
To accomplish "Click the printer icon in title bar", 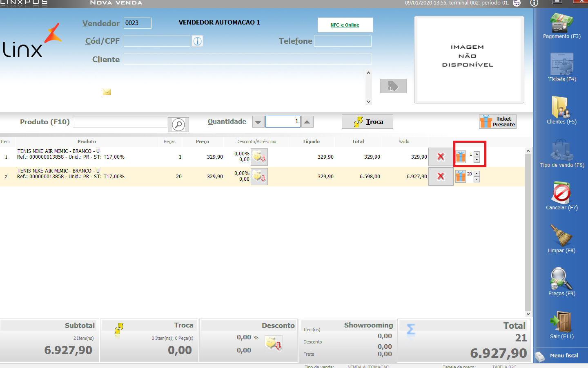I will point(517,3).
